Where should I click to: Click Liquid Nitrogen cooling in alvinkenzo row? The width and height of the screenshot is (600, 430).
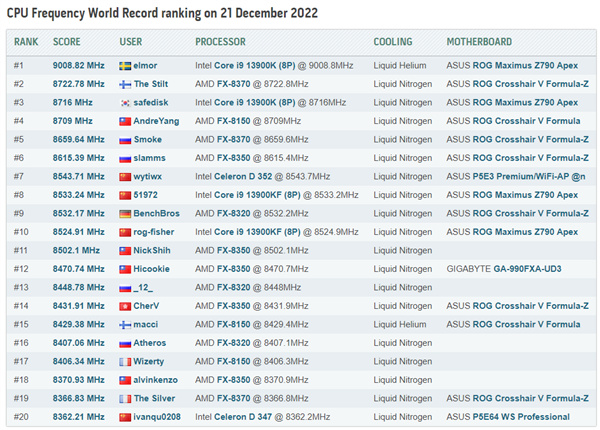pos(403,380)
